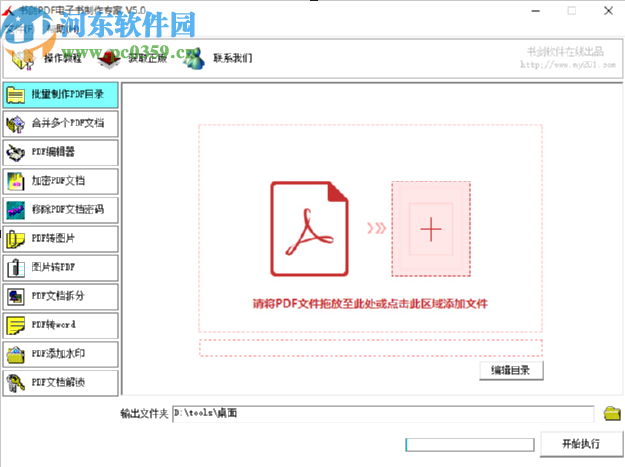This screenshot has height=467, width=625.
Task: Click the 合并多个PDF文档 icon
Action: point(16,124)
